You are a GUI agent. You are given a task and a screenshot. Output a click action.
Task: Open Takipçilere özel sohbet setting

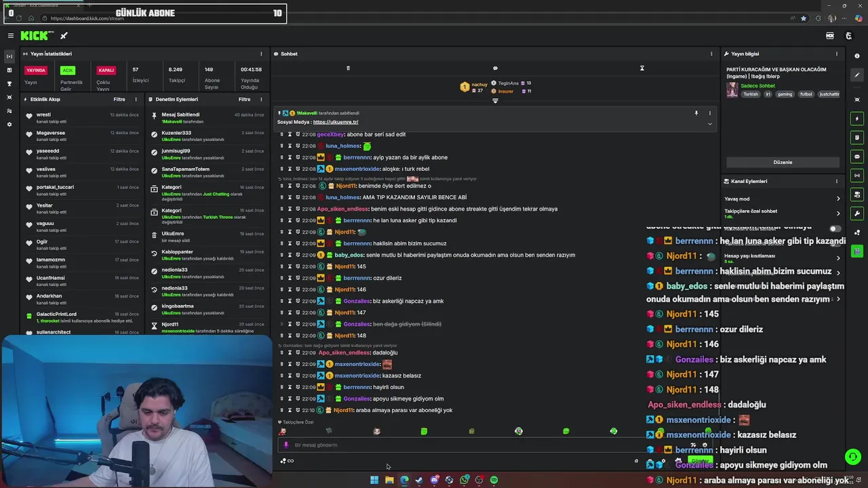point(783,213)
